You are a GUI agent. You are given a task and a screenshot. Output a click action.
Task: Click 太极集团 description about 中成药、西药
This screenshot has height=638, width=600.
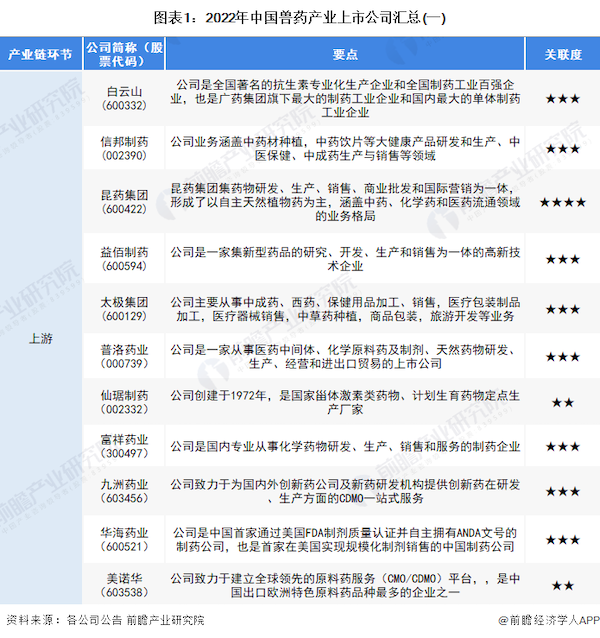point(345,309)
